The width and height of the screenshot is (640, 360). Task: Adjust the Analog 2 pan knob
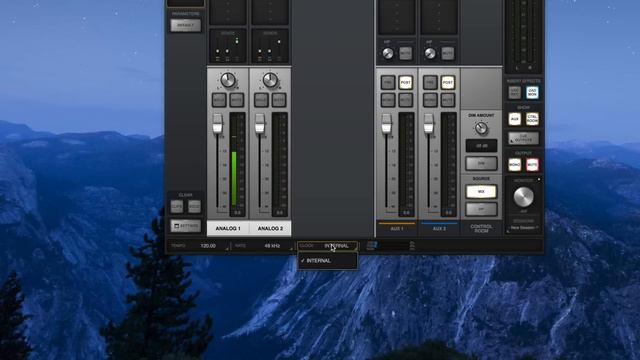(x=270, y=80)
